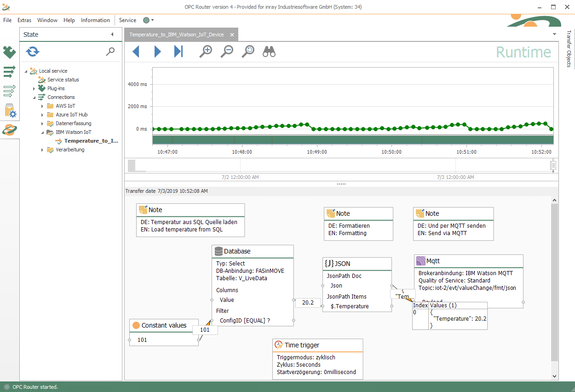Open the Extras menu
This screenshot has height=392, width=575.
coord(24,20)
